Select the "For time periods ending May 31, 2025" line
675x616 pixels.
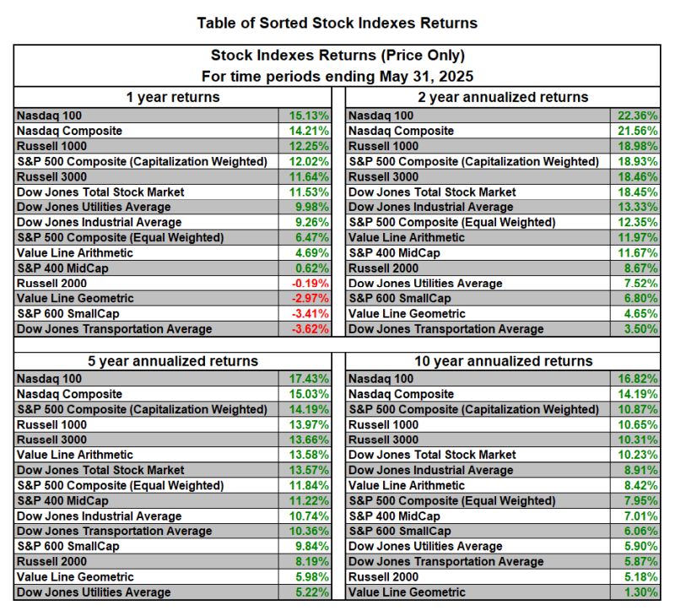click(x=337, y=76)
